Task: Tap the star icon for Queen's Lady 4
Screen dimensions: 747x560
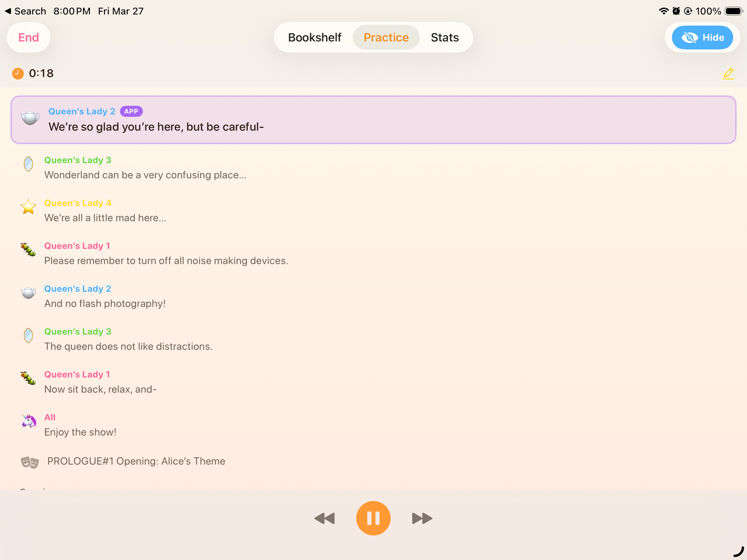Action: click(29, 206)
